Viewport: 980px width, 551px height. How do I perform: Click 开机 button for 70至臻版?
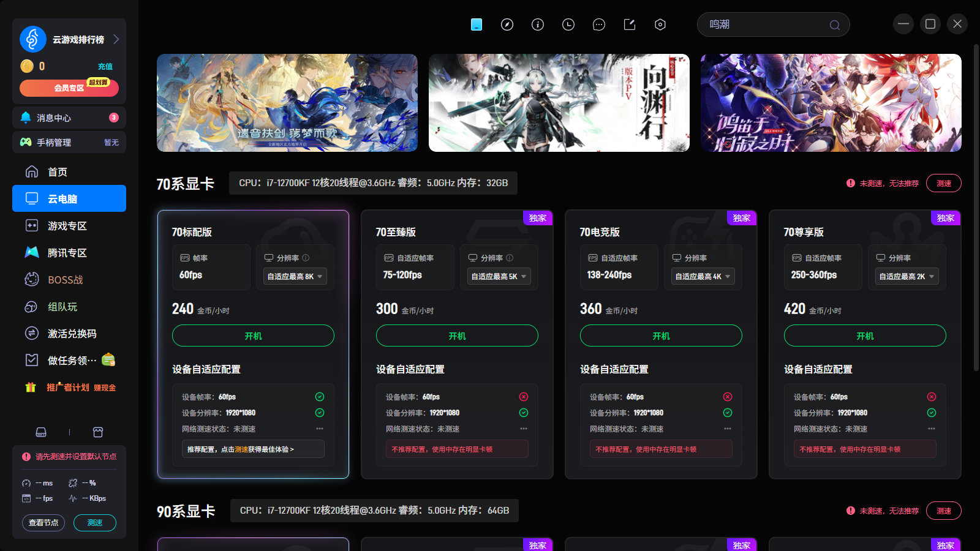click(457, 335)
